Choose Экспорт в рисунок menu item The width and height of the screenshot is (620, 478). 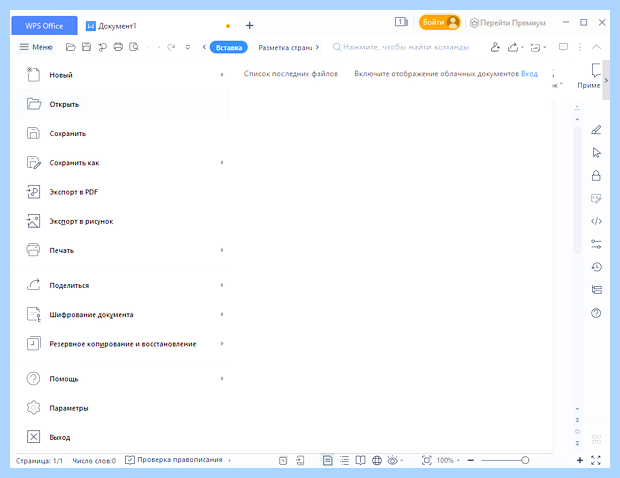click(x=123, y=221)
